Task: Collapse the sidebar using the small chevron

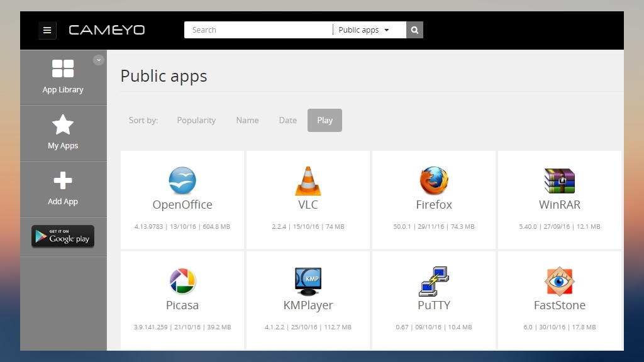Action: click(99, 60)
